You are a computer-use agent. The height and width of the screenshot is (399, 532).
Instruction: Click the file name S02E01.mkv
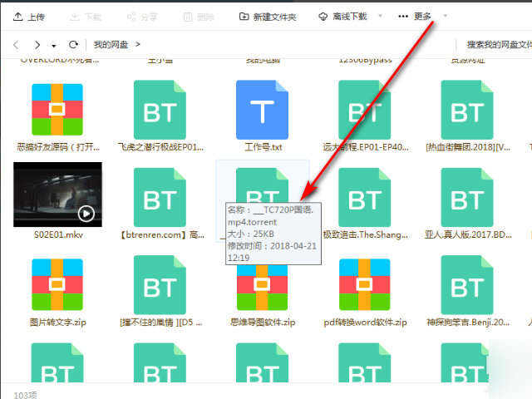pos(58,234)
